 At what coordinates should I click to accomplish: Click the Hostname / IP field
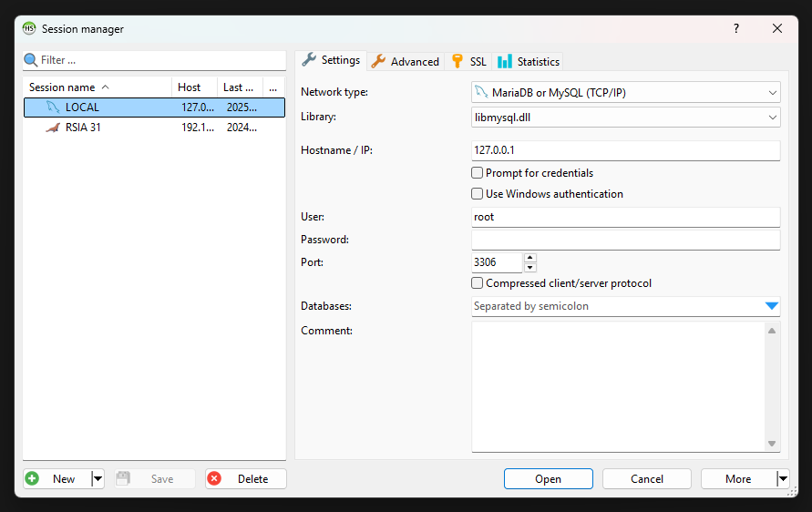click(625, 150)
